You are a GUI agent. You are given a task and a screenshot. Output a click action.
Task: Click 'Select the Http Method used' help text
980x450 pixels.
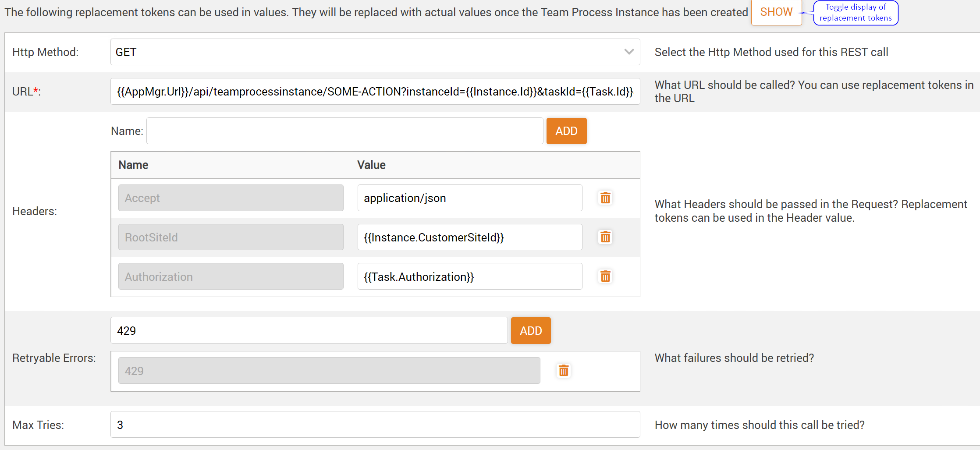coord(771,52)
